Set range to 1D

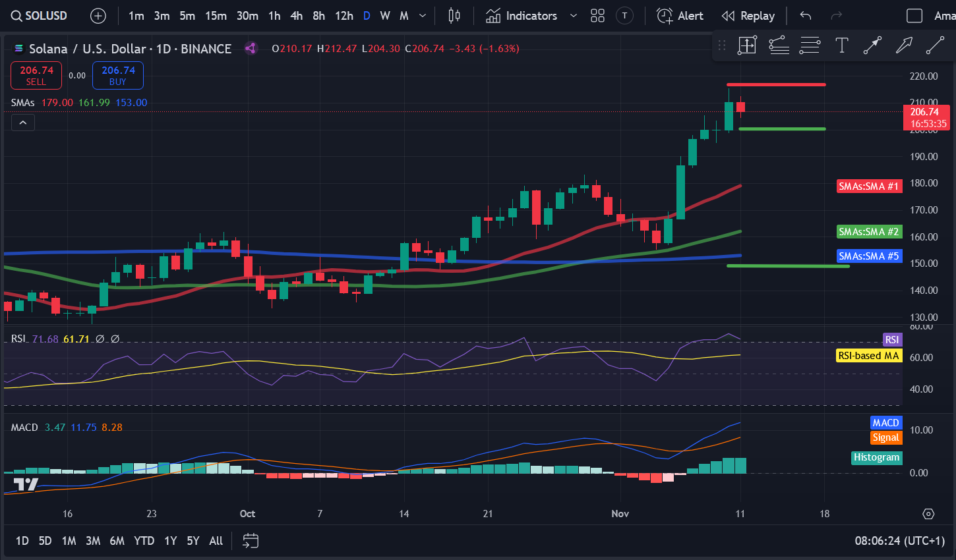22,541
